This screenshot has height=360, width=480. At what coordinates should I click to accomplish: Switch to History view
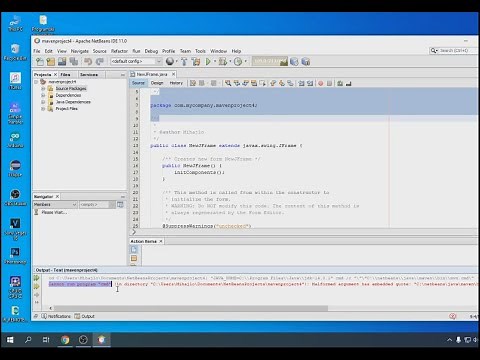176,83
